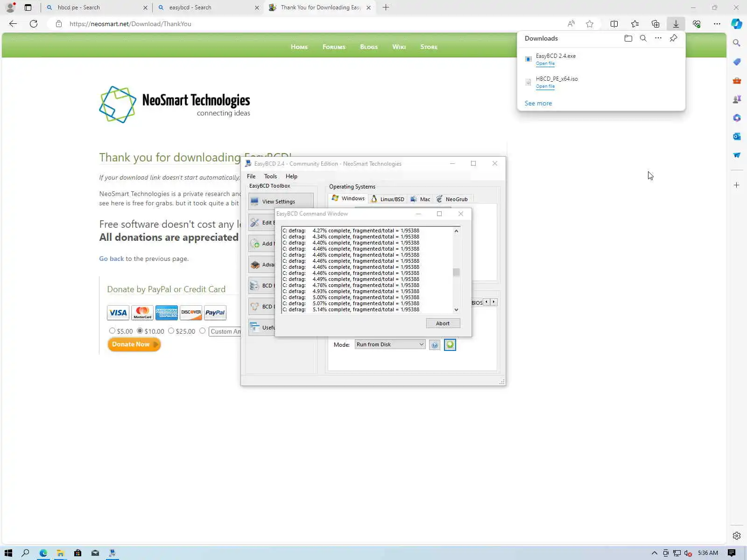Click scroll up arrow in command output

456,231
